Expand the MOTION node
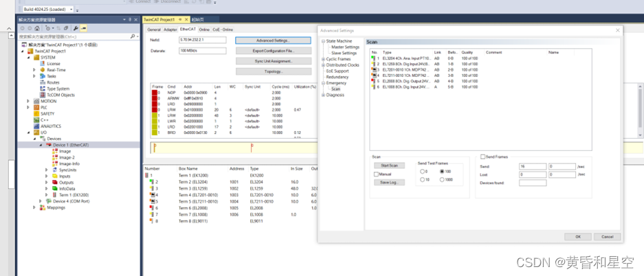 click(x=28, y=102)
